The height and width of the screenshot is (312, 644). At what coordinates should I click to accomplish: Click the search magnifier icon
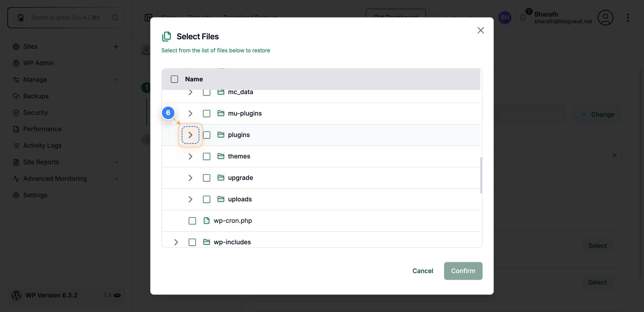point(114,17)
